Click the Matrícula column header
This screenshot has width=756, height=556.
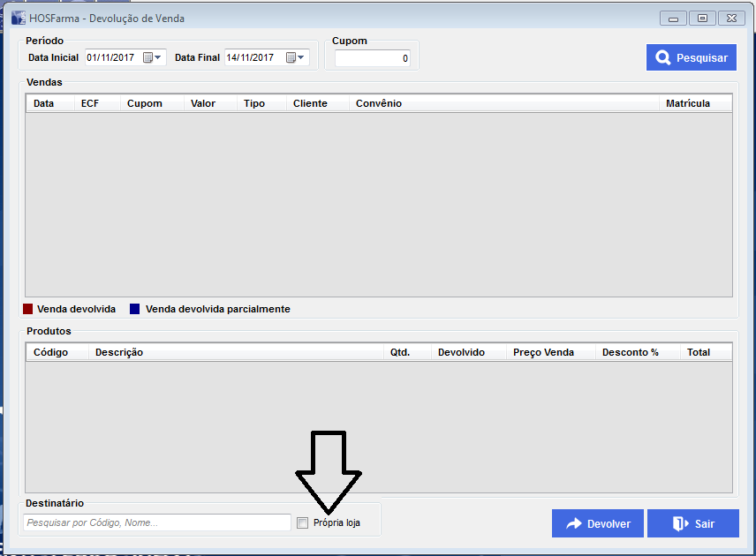pos(688,103)
